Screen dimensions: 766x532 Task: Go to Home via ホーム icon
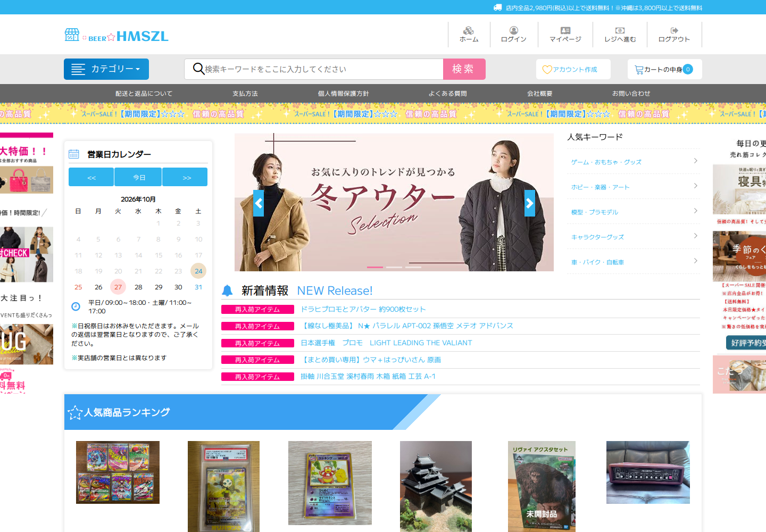pos(469,30)
